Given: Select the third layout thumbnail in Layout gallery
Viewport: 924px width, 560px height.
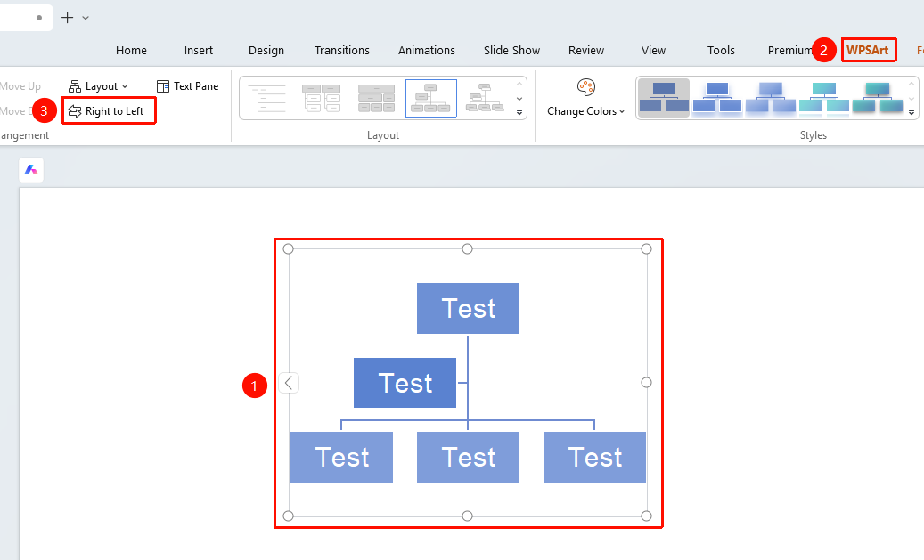Looking at the screenshot, I should click(376, 98).
